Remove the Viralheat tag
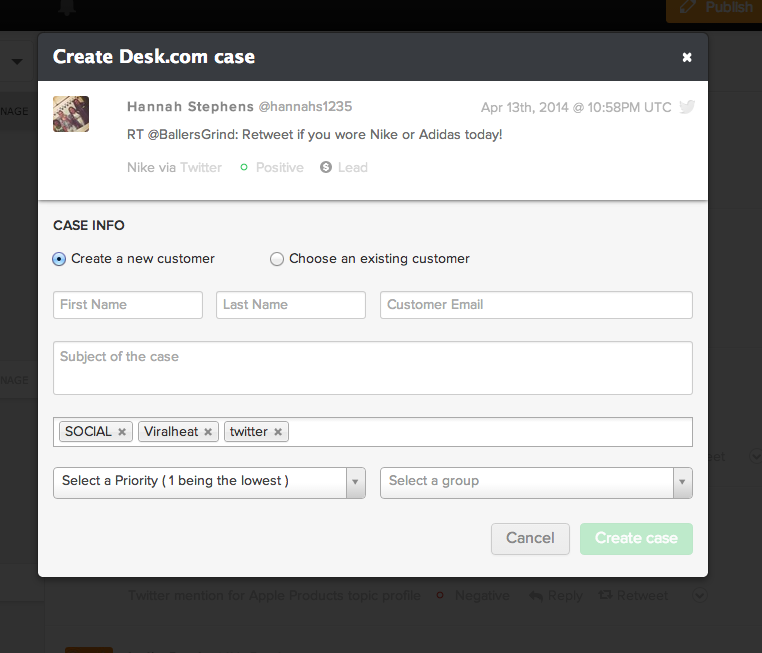Image resolution: width=762 pixels, height=653 pixels. tap(208, 432)
